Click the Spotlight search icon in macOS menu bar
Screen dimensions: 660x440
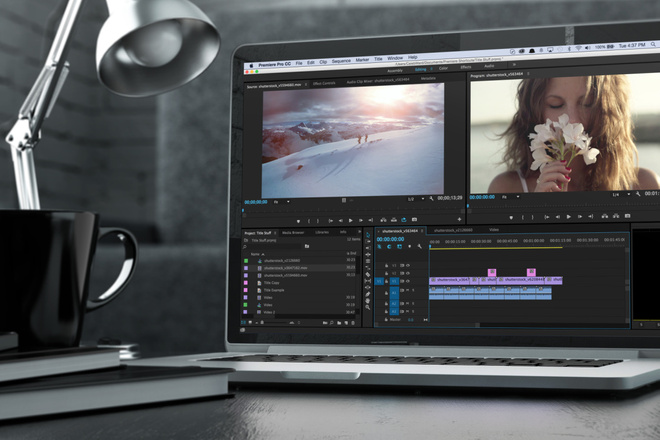click(x=653, y=44)
